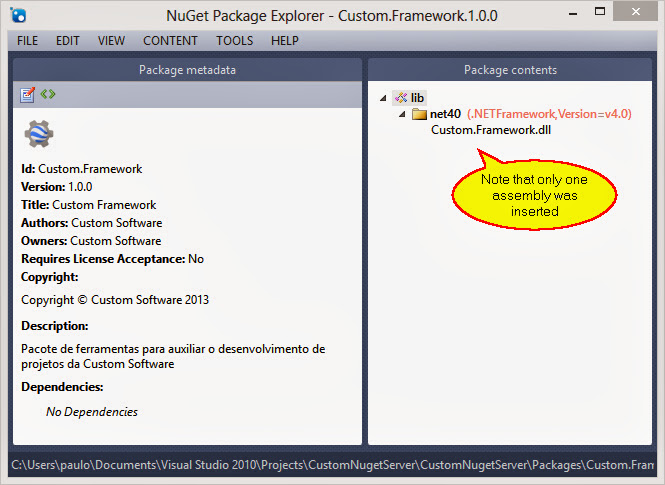Image resolution: width=665 pixels, height=485 pixels.
Task: Click the net40 folder icon
Action: [x=419, y=114]
